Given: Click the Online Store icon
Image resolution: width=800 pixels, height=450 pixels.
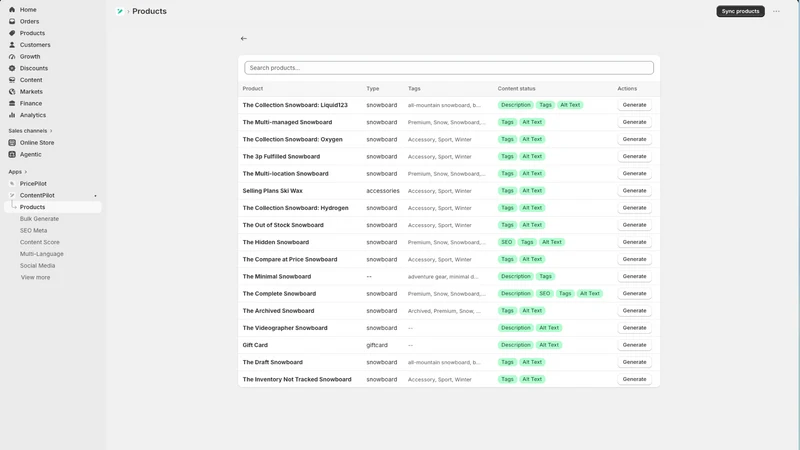Looking at the screenshot, I should coord(12,143).
